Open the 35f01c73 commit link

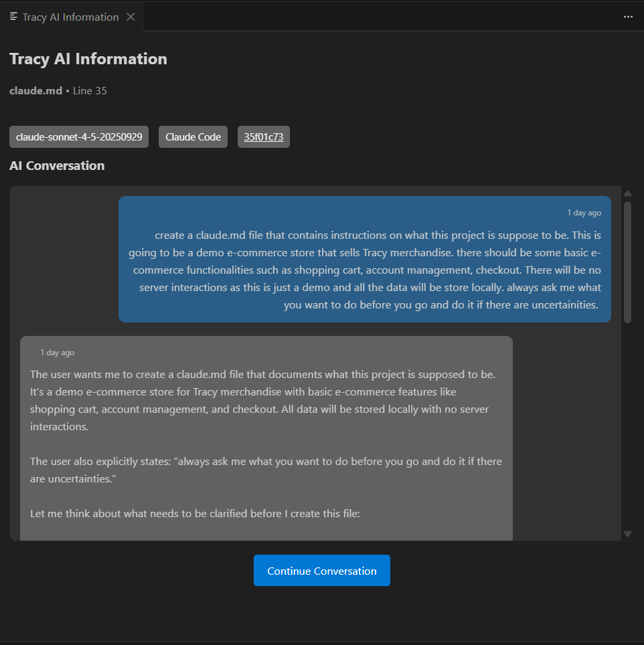[x=264, y=136]
